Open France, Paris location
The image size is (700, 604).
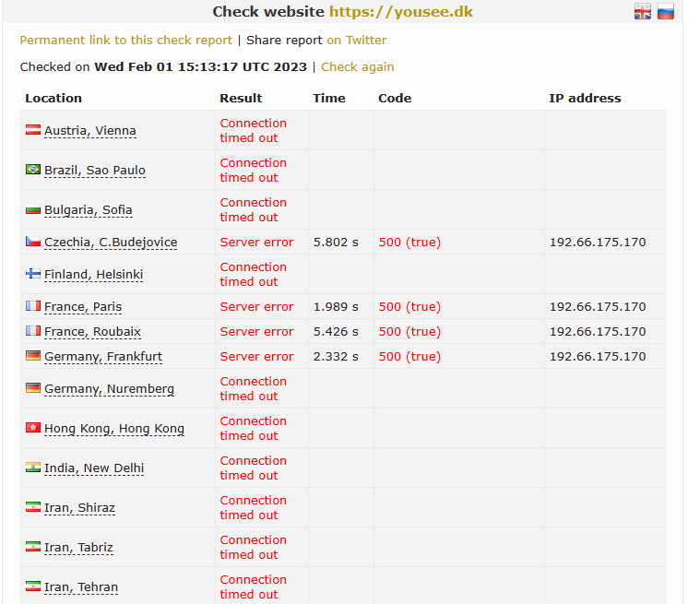click(83, 307)
